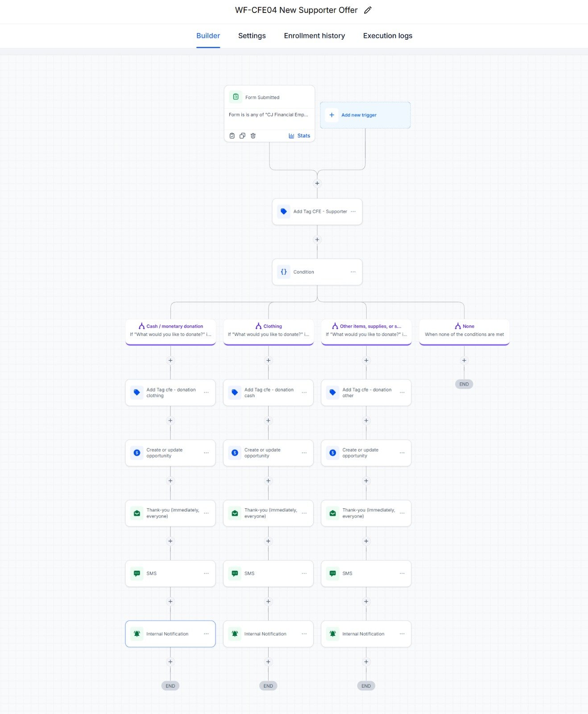Image resolution: width=588 pixels, height=714 pixels.
Task: Open options menu for Add Tag CFE - Supporter
Action: click(x=353, y=212)
